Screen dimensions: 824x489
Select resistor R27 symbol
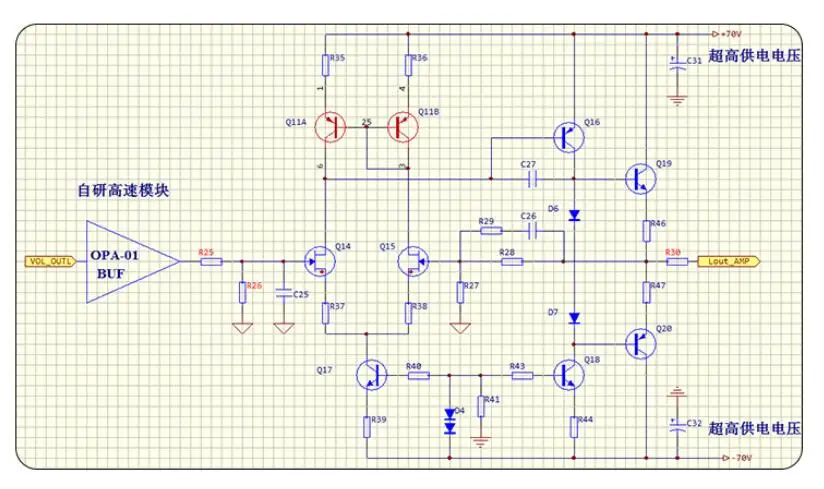point(460,292)
